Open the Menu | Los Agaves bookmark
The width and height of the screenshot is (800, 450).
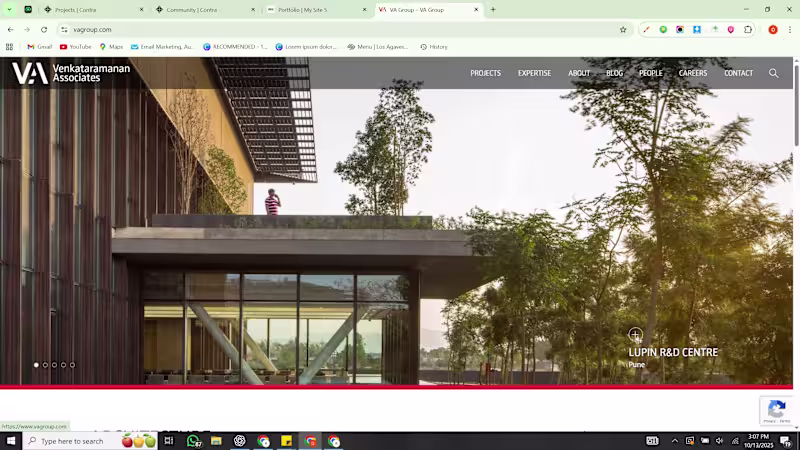378,46
